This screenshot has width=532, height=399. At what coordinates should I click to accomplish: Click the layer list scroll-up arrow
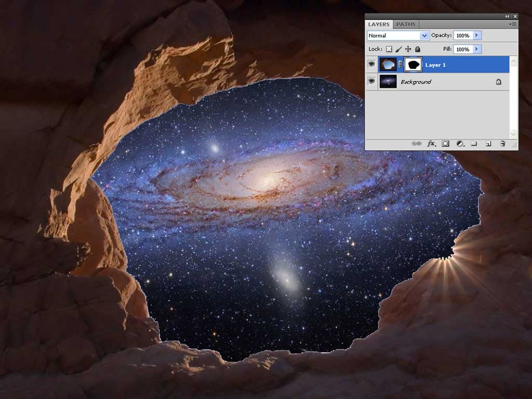coord(513,61)
